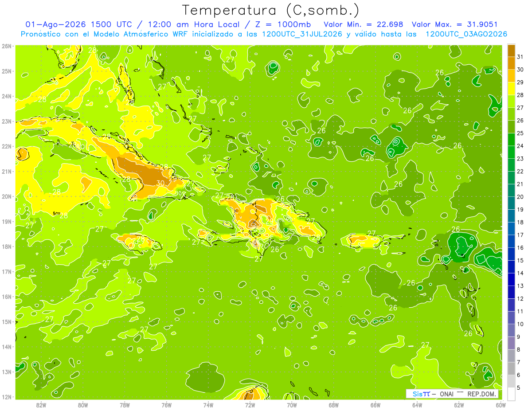The height and width of the screenshot is (411, 532).
Task: Click the 72W longitude axis label
Action: [x=250, y=405]
